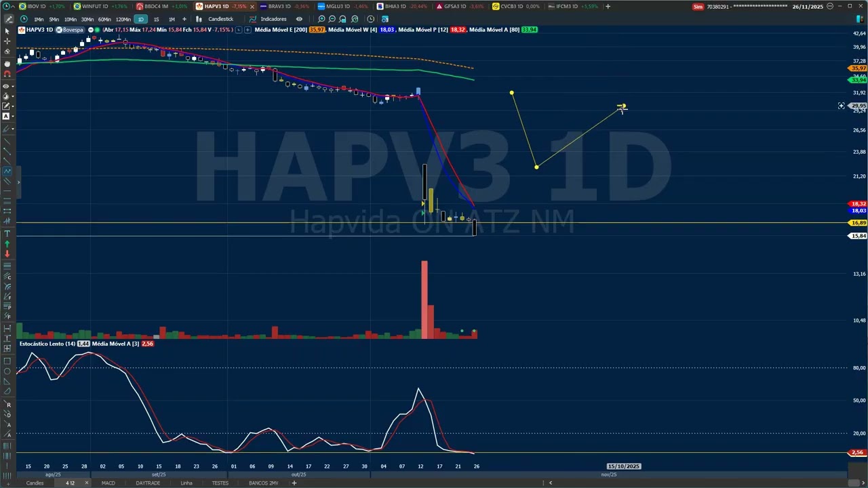
Task: Add a custom timeframe with plus button
Action: click(x=184, y=19)
